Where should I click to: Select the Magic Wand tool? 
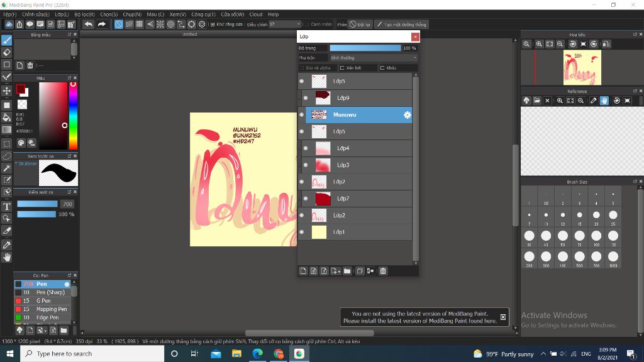[6, 168]
